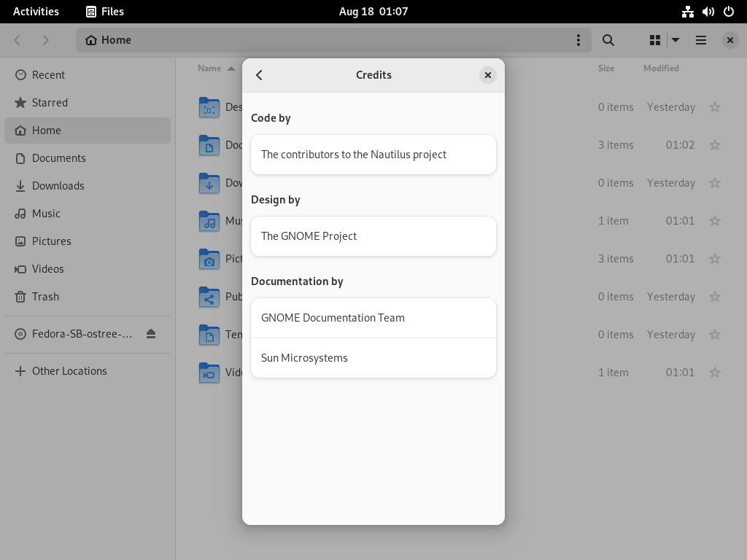Open Downloads in the sidebar
This screenshot has width=747, height=560.
tap(88, 186)
